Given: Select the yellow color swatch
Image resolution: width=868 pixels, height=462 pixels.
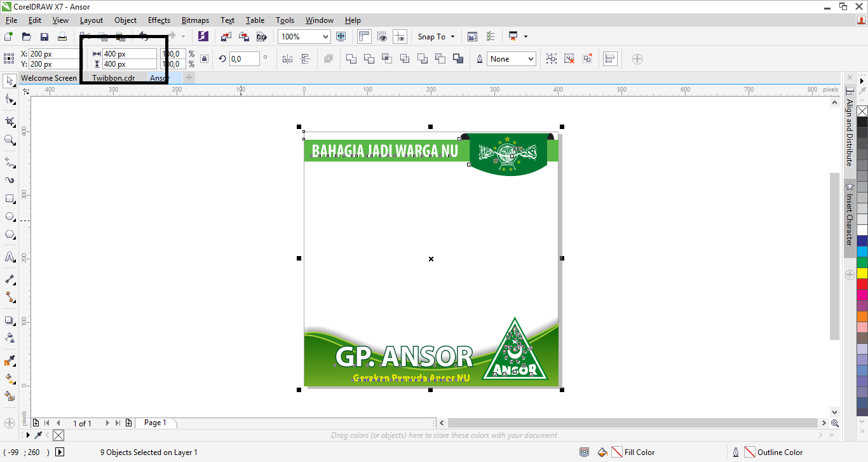Looking at the screenshot, I should click(x=862, y=273).
